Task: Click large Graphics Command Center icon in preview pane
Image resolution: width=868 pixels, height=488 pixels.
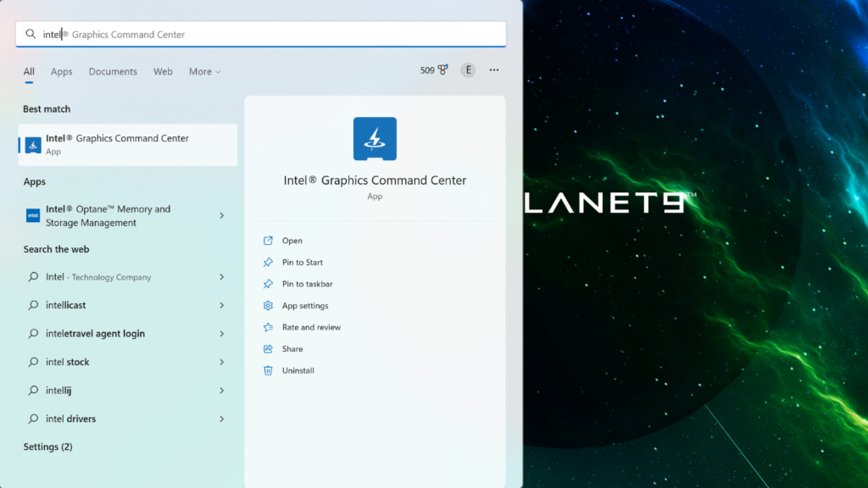Action: tap(375, 139)
